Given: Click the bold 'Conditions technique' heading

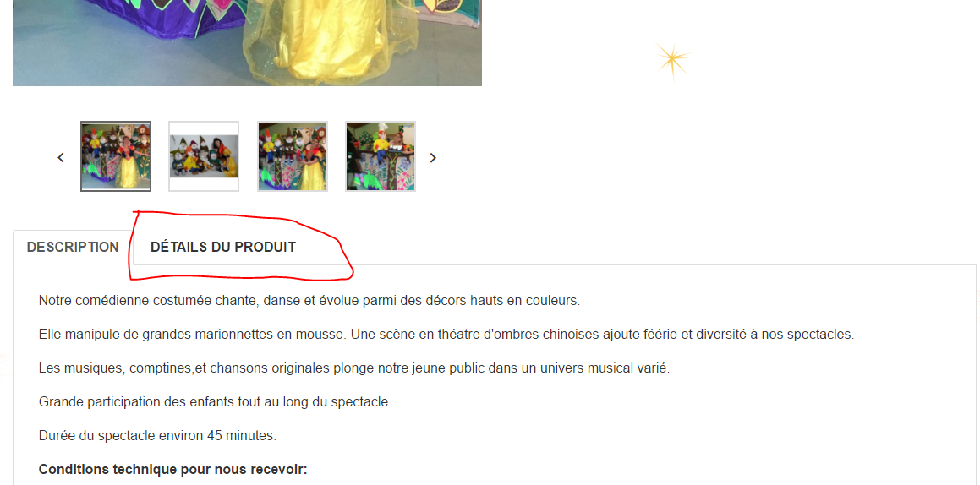Looking at the screenshot, I should pyautogui.click(x=173, y=470).
